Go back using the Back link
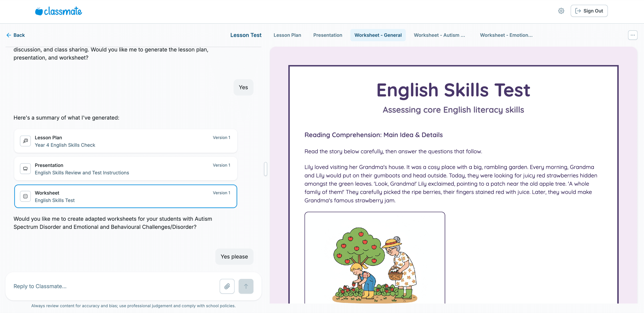Screen dimensions: 644x313 (x=16, y=35)
